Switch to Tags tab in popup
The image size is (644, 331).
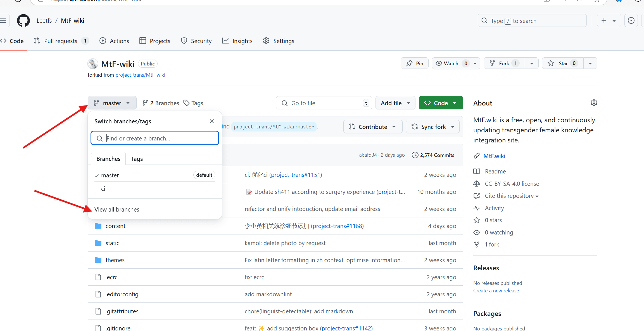tap(137, 159)
